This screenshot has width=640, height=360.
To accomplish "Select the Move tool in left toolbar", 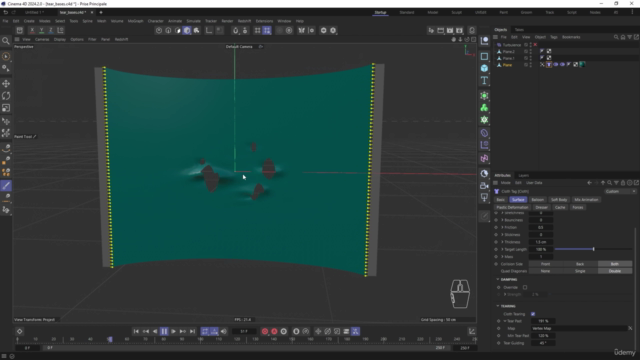I will click(6, 84).
